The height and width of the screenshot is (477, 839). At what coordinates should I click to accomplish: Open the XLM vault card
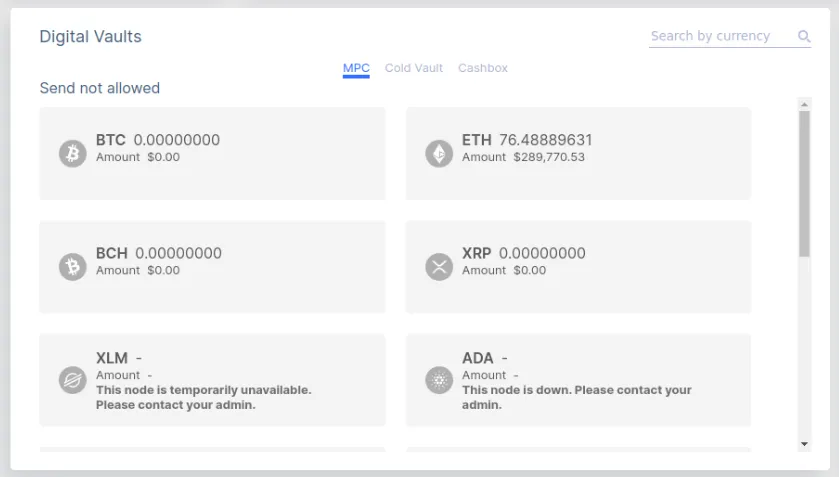[x=212, y=380]
